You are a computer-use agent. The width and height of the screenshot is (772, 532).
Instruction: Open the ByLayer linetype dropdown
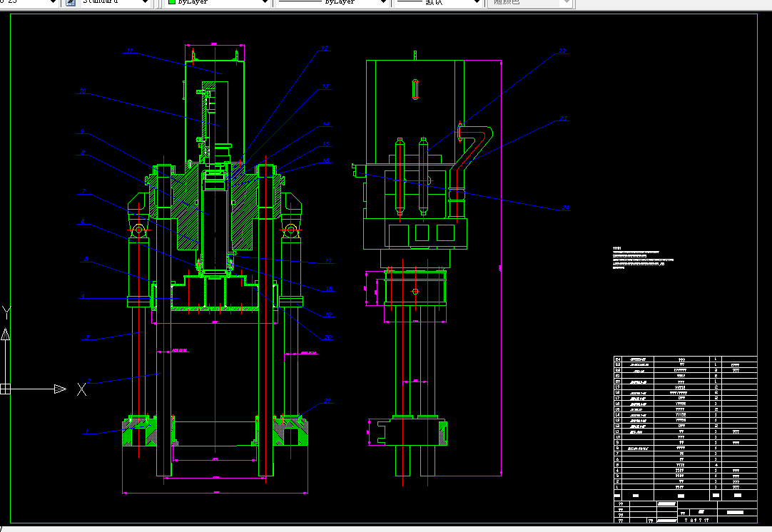click(x=383, y=2)
